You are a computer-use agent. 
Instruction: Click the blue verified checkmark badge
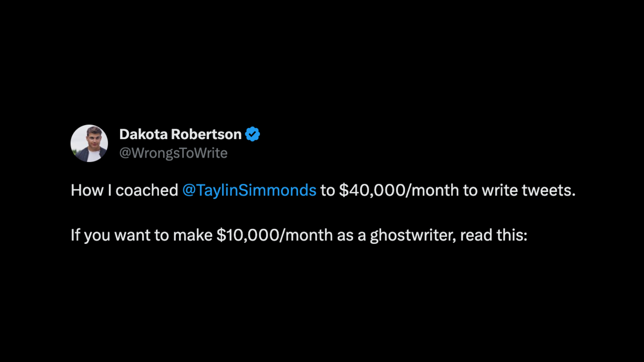pyautogui.click(x=252, y=134)
